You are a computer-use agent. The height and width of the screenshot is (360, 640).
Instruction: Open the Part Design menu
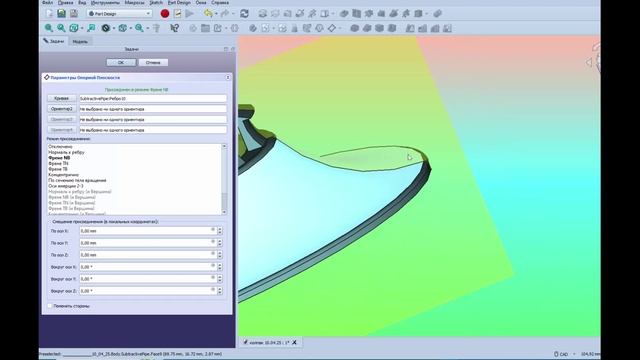click(x=179, y=2)
